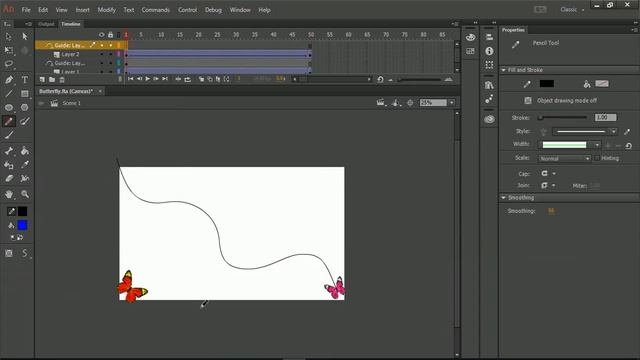The height and width of the screenshot is (360, 640).
Task: Select the PolyStar tool
Action: [x=24, y=107]
